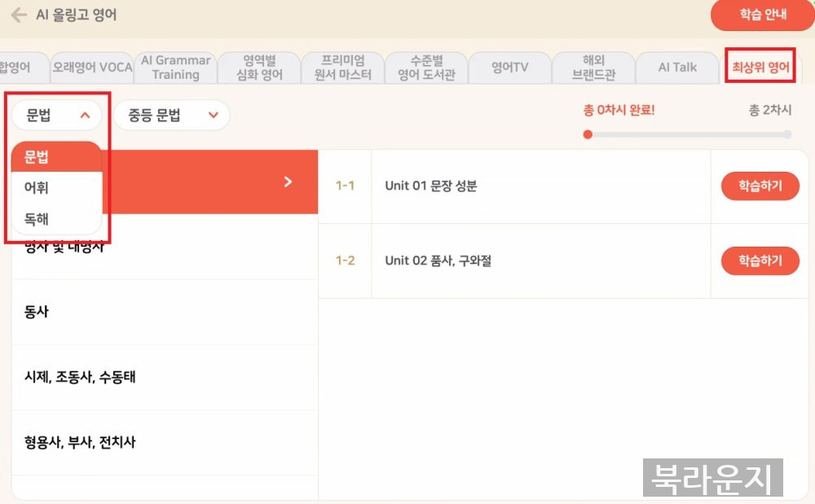Choose 독해 from the dropdown list
The width and height of the screenshot is (815, 504).
click(37, 219)
